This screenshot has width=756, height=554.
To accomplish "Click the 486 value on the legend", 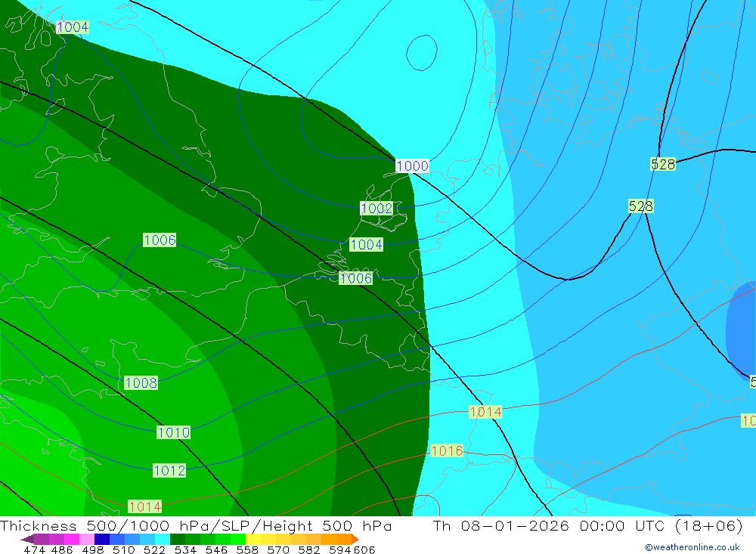I will pyautogui.click(x=61, y=549).
